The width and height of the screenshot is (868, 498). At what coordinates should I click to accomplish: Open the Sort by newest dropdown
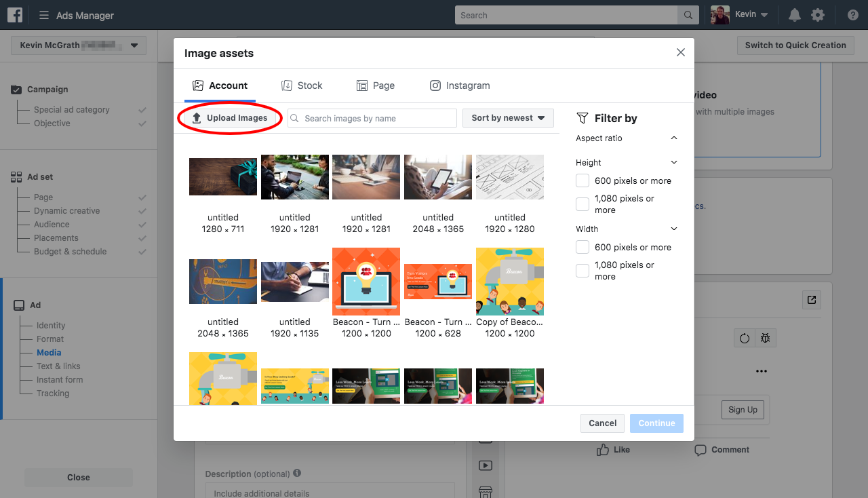[x=507, y=117]
